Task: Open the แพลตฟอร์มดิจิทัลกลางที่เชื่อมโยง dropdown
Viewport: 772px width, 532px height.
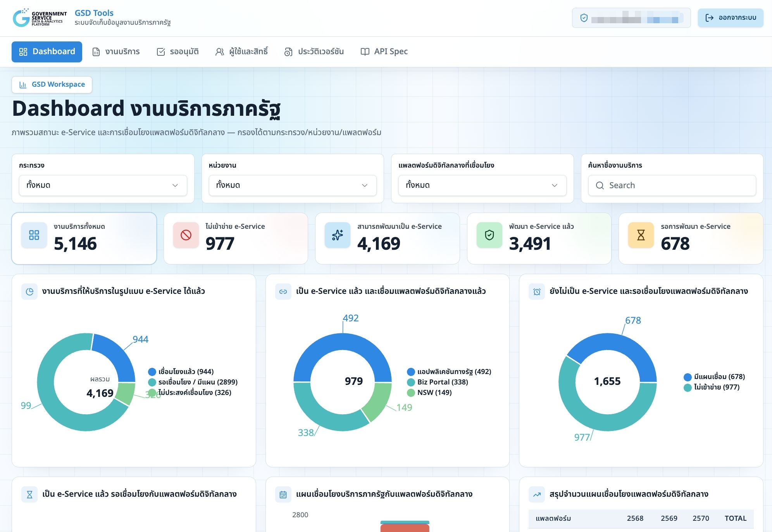Action: coord(482,185)
